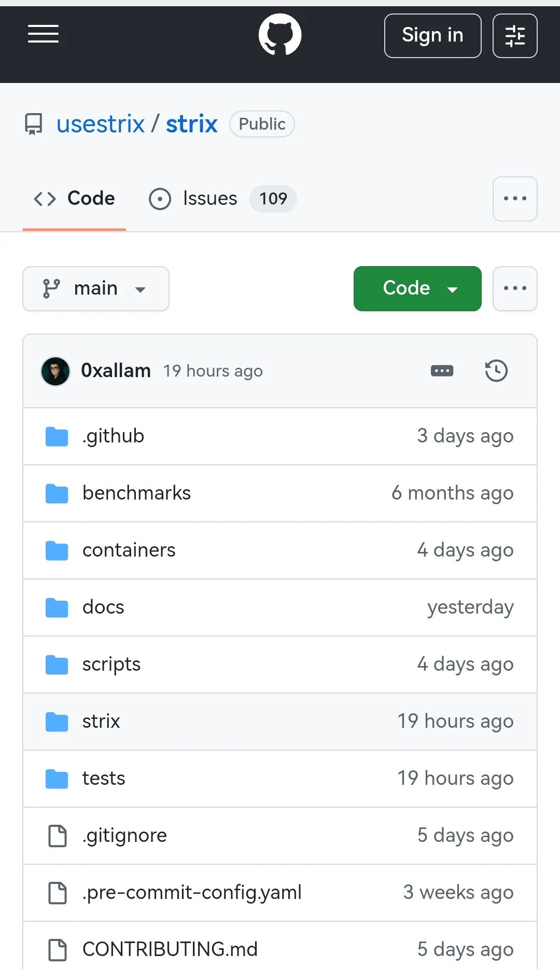Open the CONTRIBUTING.md file

pos(170,950)
